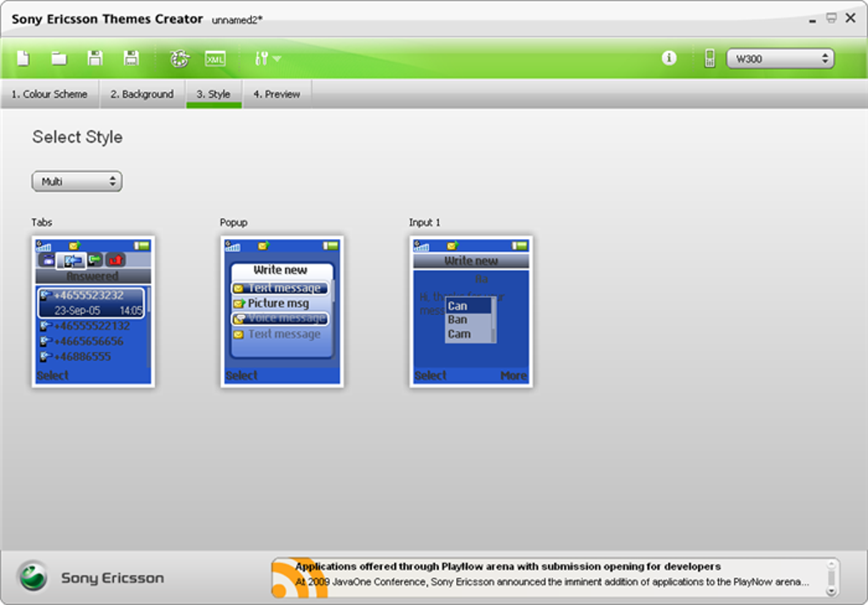Click the JavaOne Conference news text

[x=552, y=582]
